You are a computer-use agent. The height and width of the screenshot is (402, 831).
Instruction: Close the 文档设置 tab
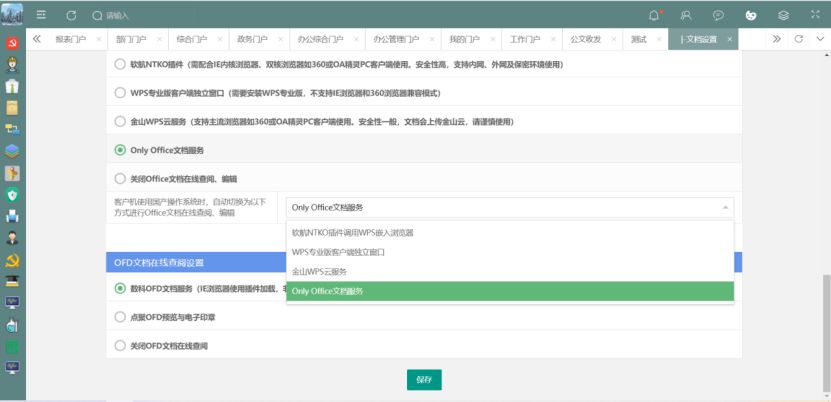point(731,39)
